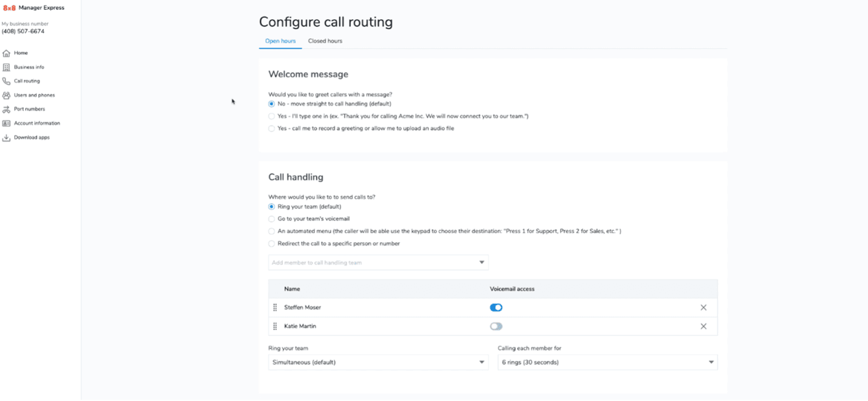Open the '6 rings (30 seconds)' dropdown
Viewport: 868px width, 401px height.
tap(607, 362)
